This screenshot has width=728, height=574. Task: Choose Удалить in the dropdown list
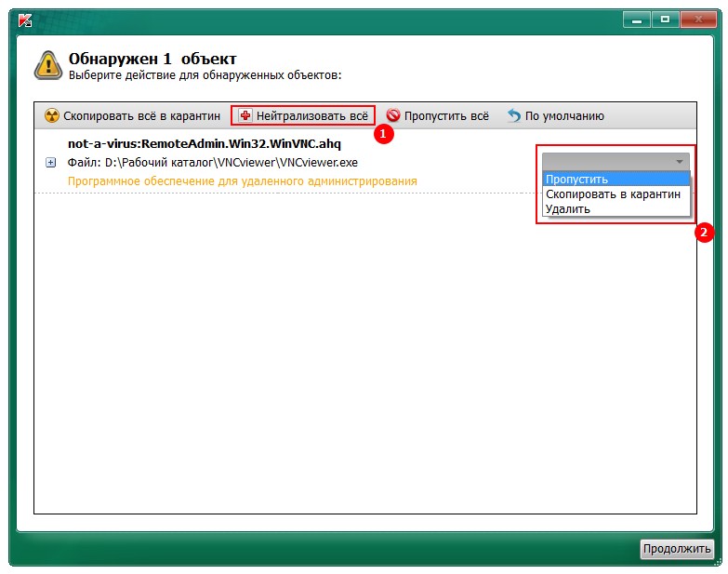point(616,209)
